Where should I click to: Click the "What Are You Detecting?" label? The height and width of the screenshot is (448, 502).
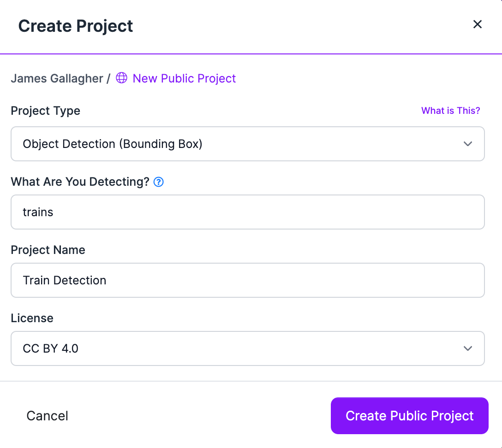tap(80, 182)
